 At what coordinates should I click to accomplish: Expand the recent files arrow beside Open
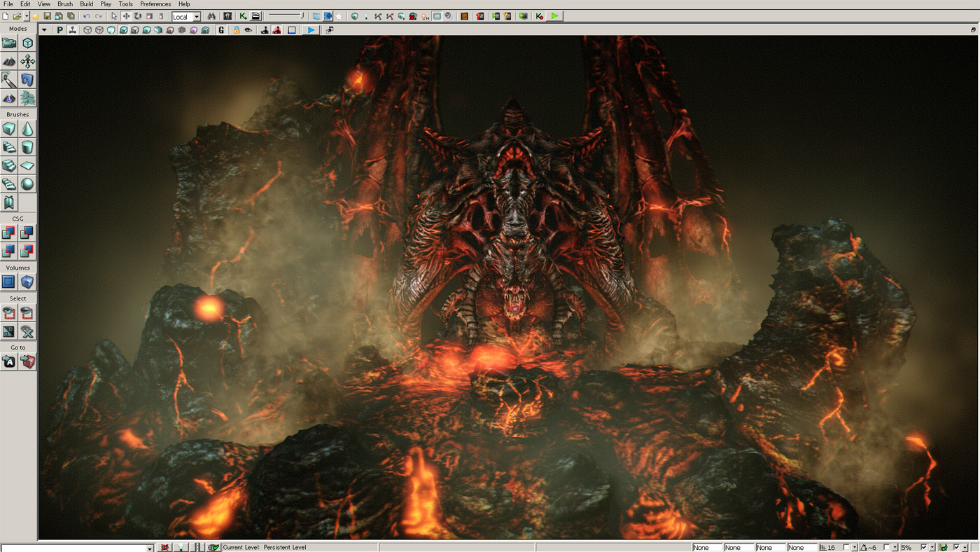(27, 16)
